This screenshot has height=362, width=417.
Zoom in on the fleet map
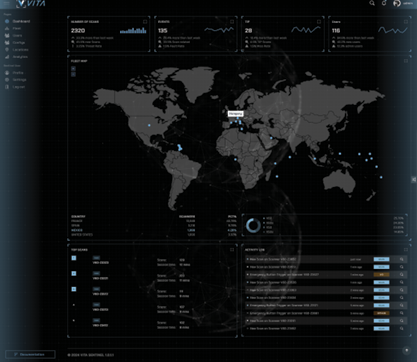click(73, 68)
